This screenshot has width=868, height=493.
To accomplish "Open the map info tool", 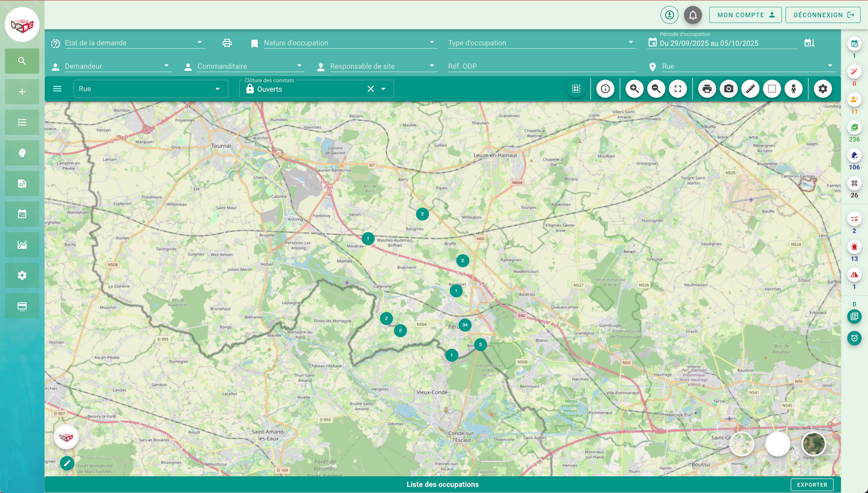I will coord(605,89).
